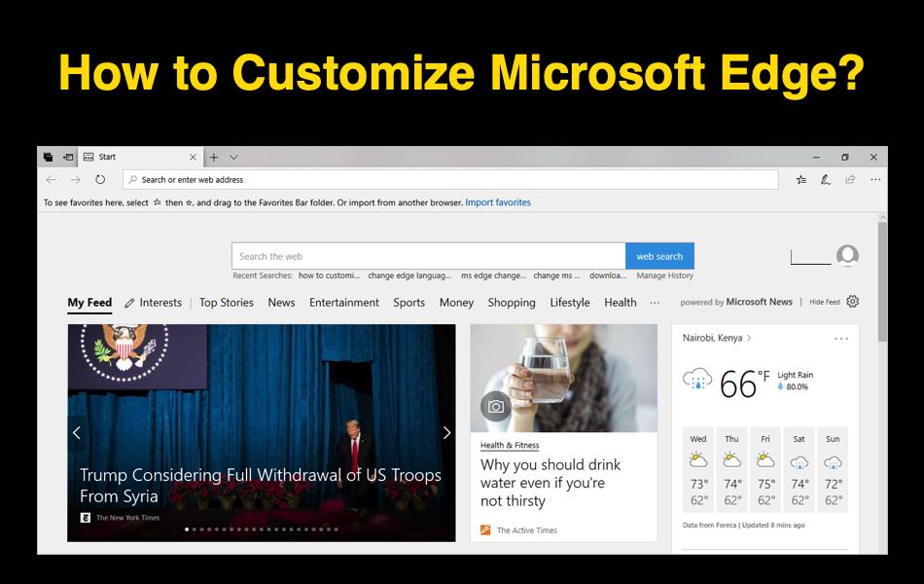This screenshot has height=584, width=924.
Task: Open Health & Fitness category link
Action: coord(510,446)
